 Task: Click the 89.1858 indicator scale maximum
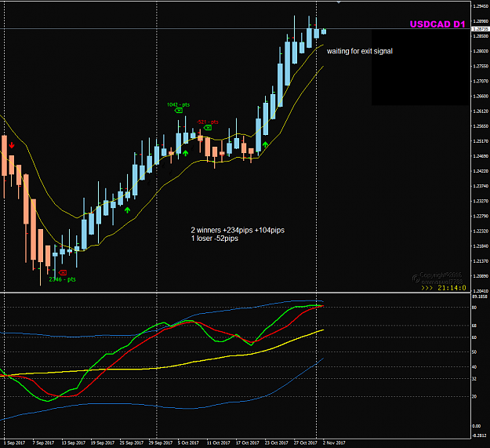pyautogui.click(x=480, y=297)
